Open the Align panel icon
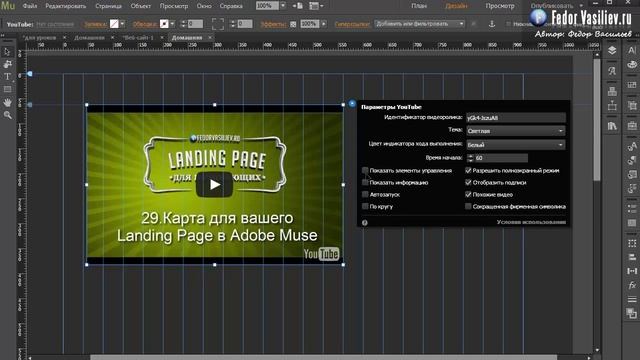 click(632, 257)
